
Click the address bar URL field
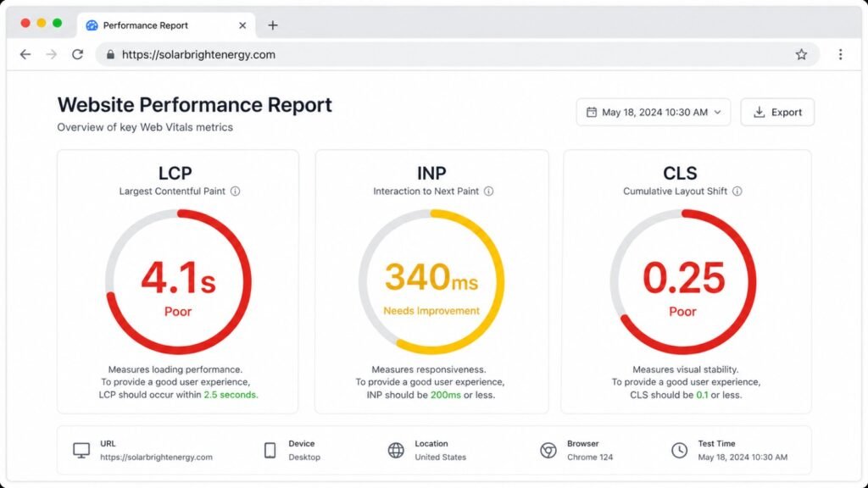click(457, 54)
